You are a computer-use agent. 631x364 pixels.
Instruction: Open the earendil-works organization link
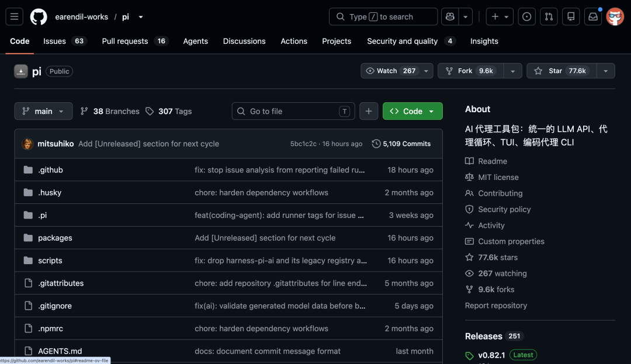click(81, 17)
